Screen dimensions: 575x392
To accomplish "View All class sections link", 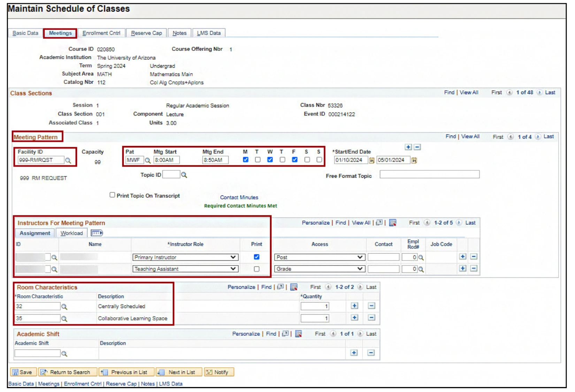I will [x=469, y=92].
